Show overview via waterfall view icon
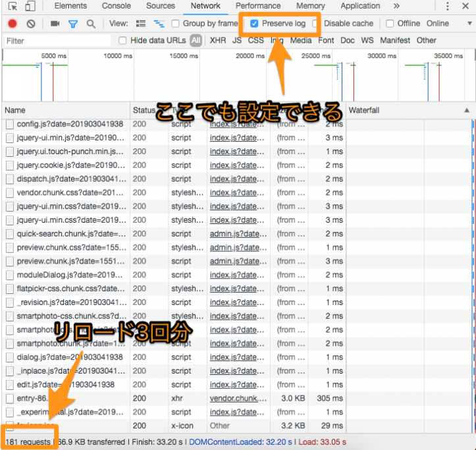 pyautogui.click(x=158, y=24)
